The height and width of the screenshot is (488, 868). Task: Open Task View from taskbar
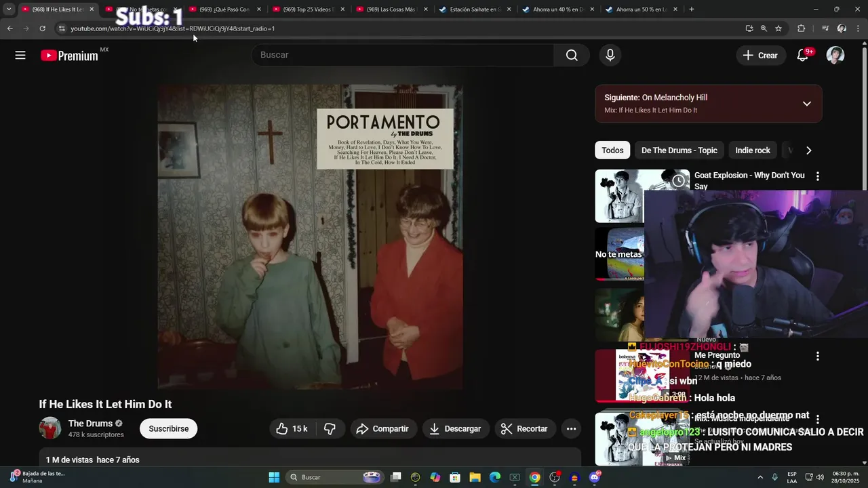[x=396, y=477]
